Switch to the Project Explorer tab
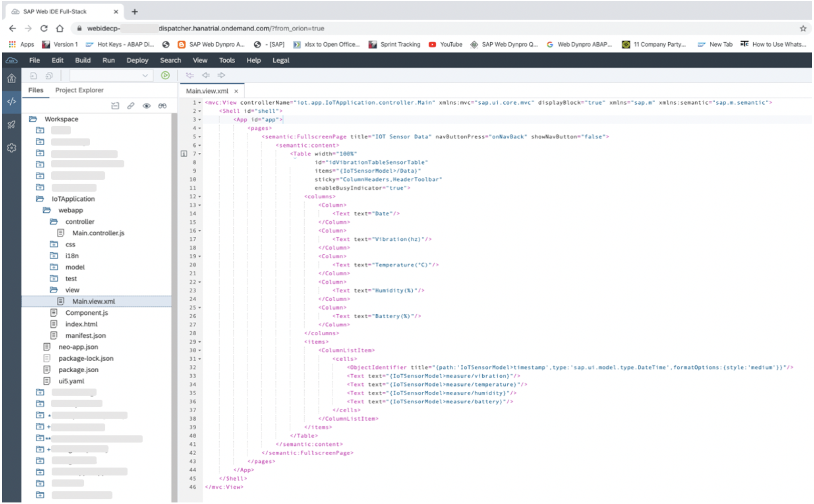The height and width of the screenshot is (504, 814). pyautogui.click(x=79, y=90)
